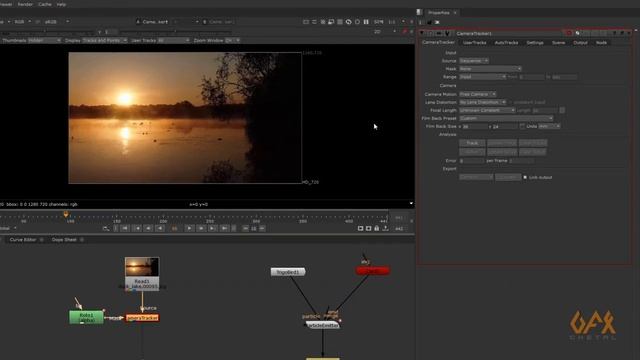Open the Render menu
Screen dimensions: 640x360
point(25,4)
